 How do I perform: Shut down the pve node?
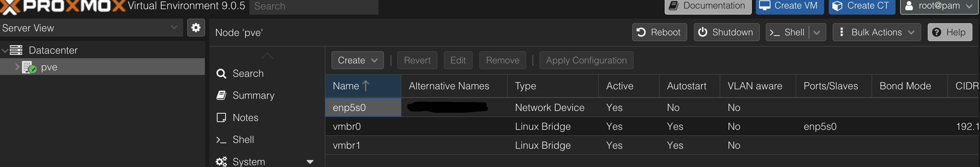click(x=726, y=32)
